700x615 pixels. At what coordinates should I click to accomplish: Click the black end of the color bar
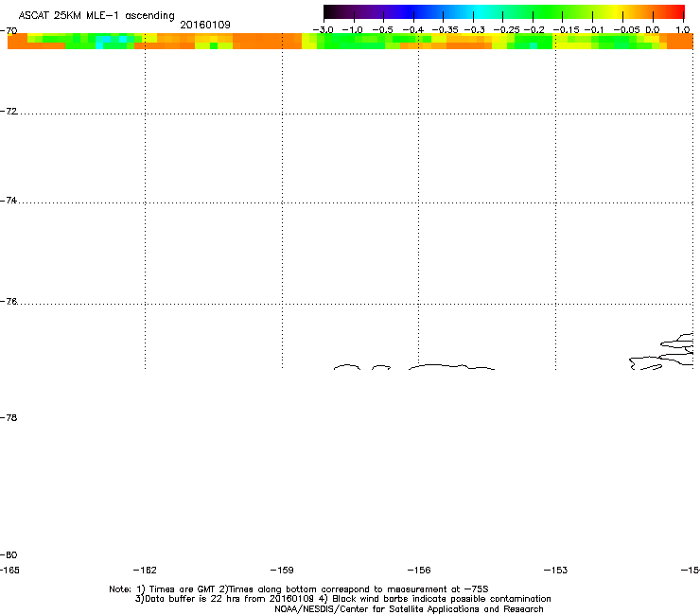[x=330, y=11]
